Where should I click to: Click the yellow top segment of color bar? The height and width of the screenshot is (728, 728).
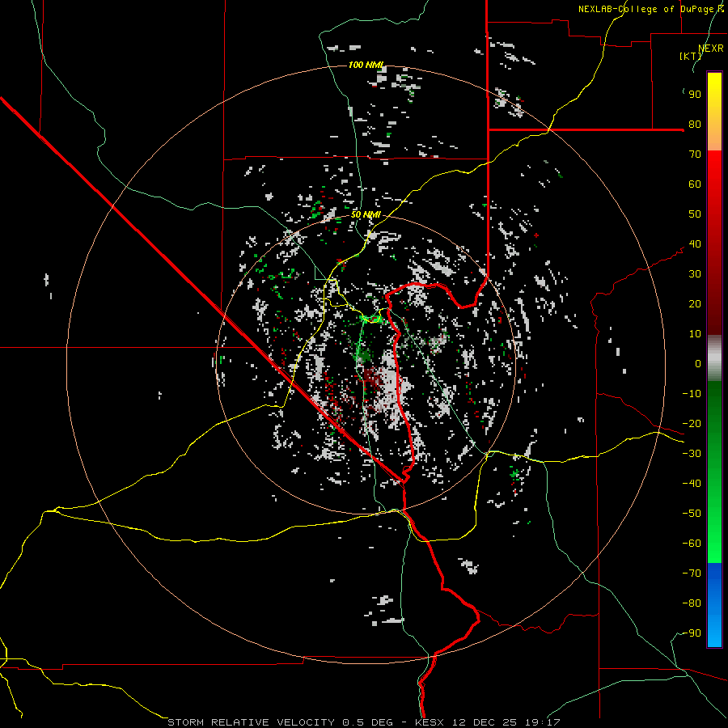click(714, 112)
